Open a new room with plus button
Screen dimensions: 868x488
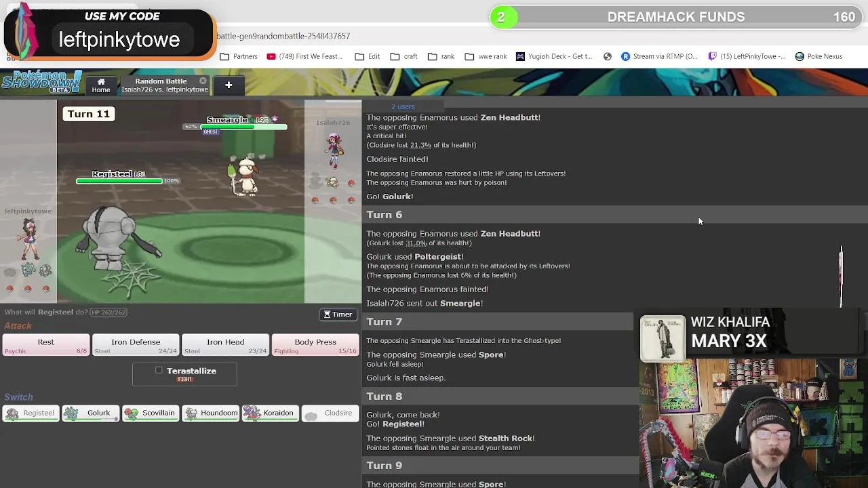229,85
